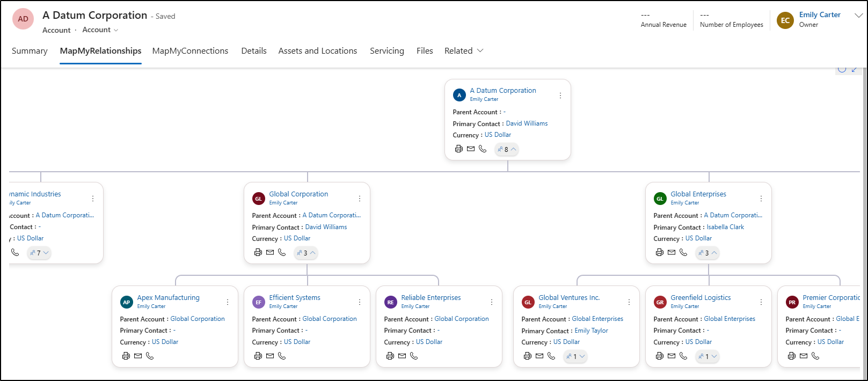Click the email icon on Global Corporation card
The image size is (868, 381).
[270, 252]
